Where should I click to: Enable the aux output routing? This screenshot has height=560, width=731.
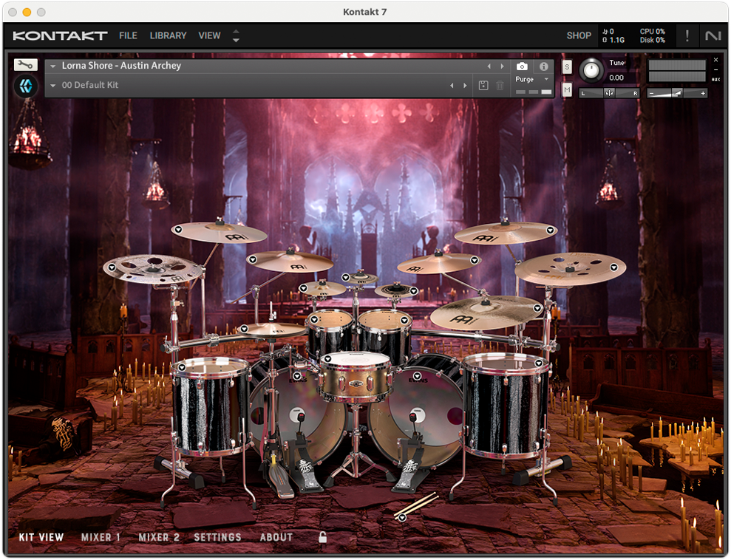715,79
